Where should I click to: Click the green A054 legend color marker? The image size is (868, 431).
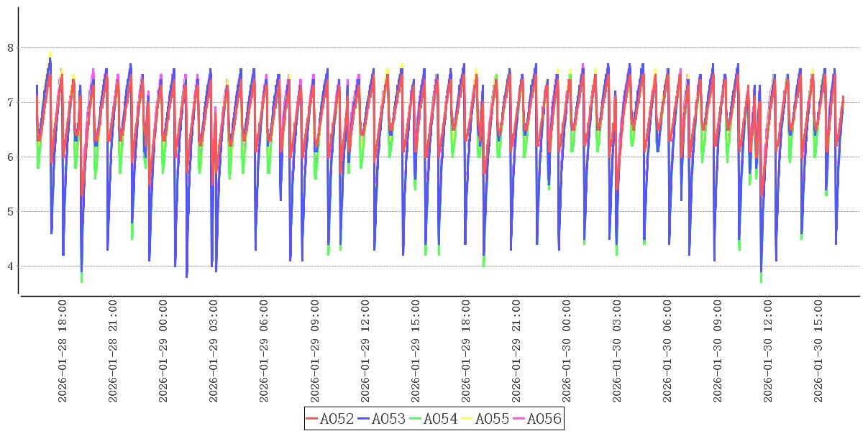[416, 419]
